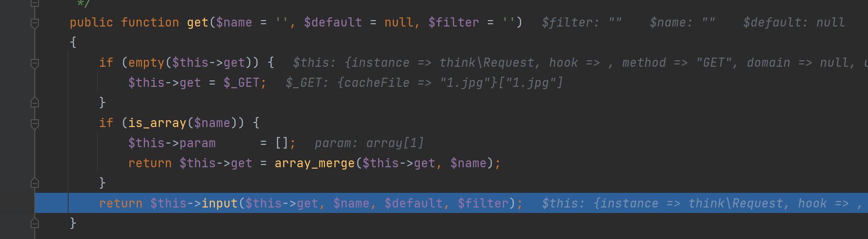Screen dimensions: 868x239
Task: Click the inline hint showing $name value
Action: (x=682, y=22)
